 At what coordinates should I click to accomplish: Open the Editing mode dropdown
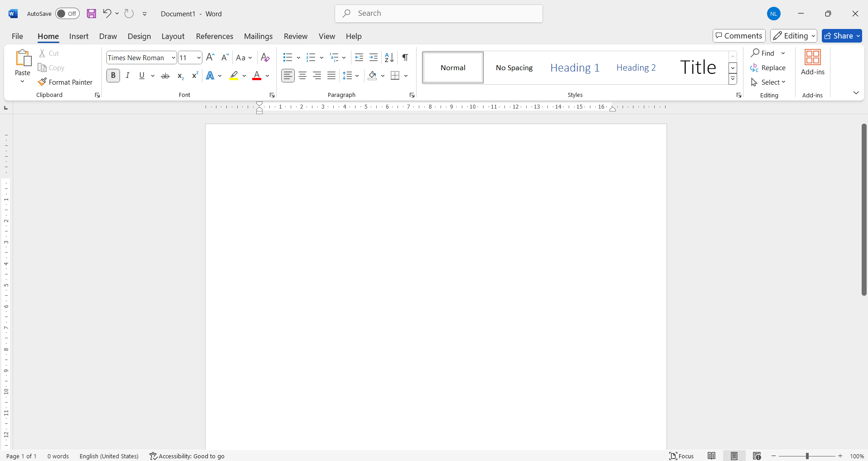(x=793, y=36)
